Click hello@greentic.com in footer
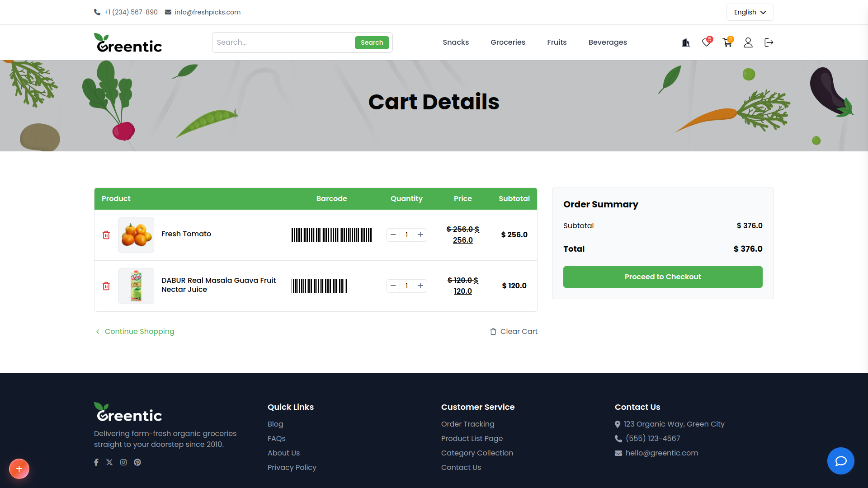The image size is (868, 488). pos(662,453)
